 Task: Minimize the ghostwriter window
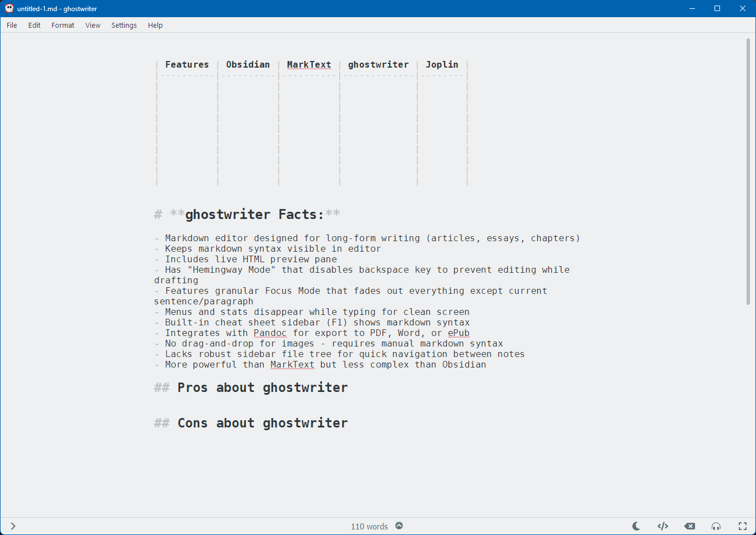point(692,8)
